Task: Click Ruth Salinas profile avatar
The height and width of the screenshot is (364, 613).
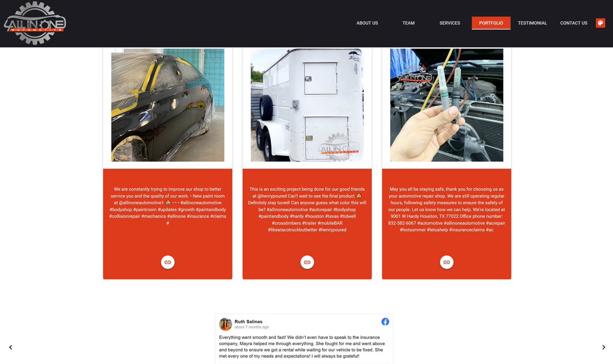Action: tap(225, 324)
